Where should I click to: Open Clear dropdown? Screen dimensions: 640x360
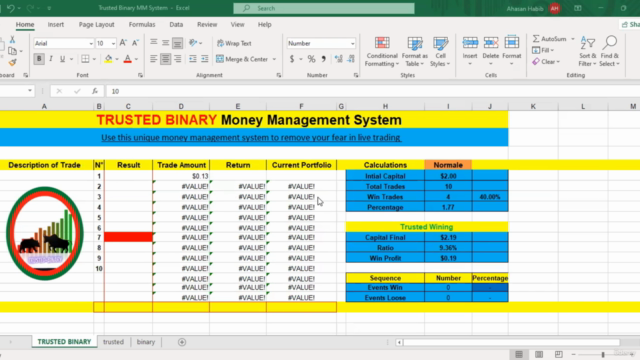[x=546, y=62]
